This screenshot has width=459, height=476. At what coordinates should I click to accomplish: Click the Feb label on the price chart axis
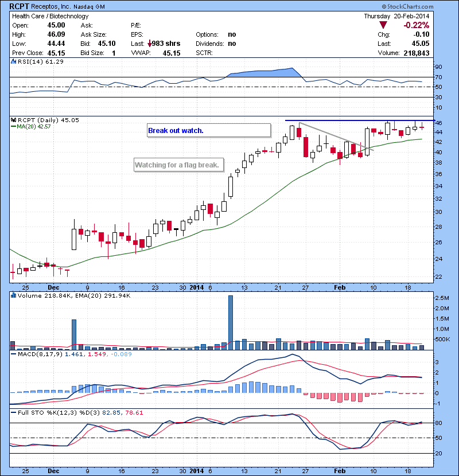click(x=340, y=287)
